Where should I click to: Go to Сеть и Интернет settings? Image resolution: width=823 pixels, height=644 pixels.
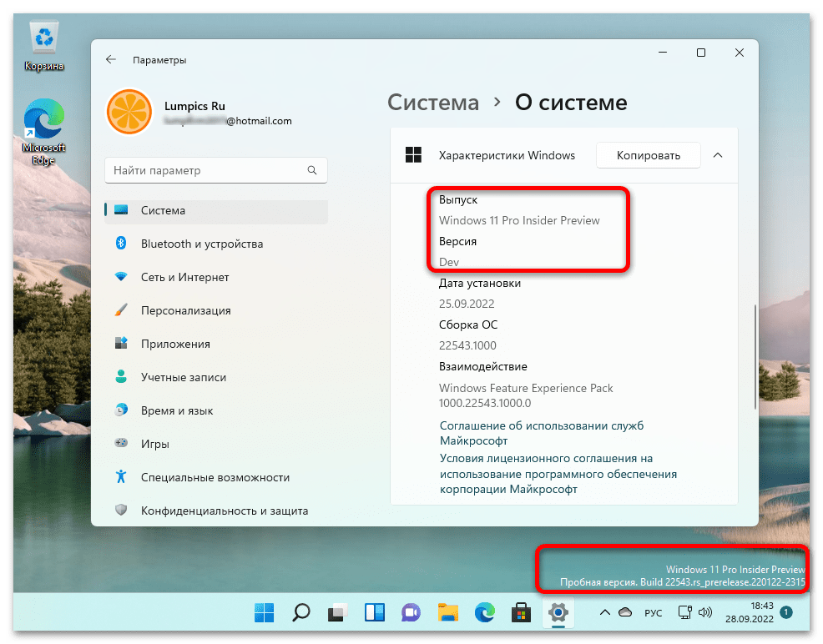(216, 277)
